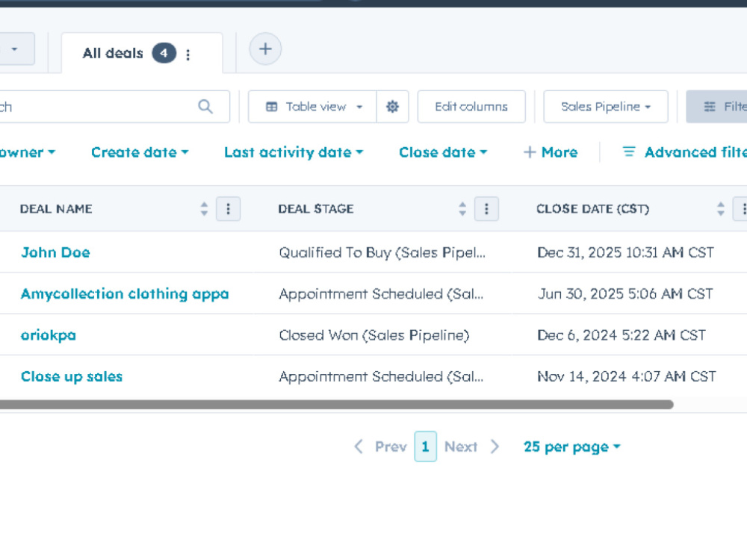Open the Amycollection clothing appa deal
Screen dimensions: 747x560
pyautogui.click(x=125, y=293)
